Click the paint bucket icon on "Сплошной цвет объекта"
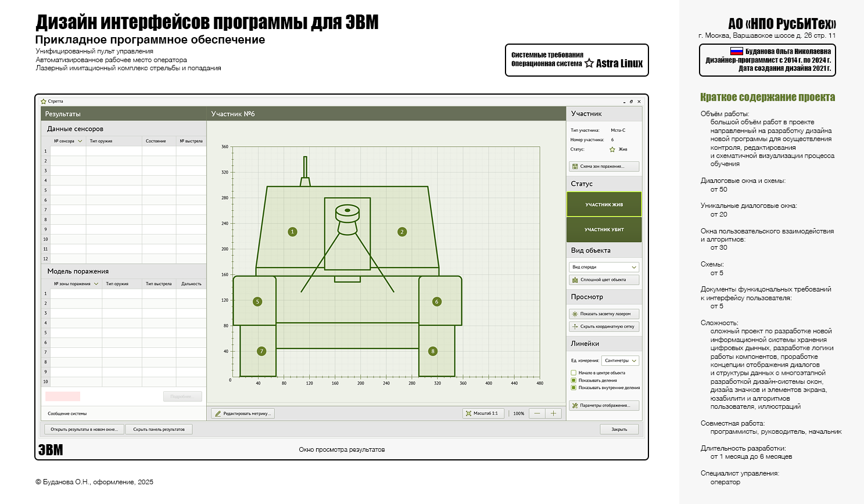The image size is (864, 504). pos(575,280)
